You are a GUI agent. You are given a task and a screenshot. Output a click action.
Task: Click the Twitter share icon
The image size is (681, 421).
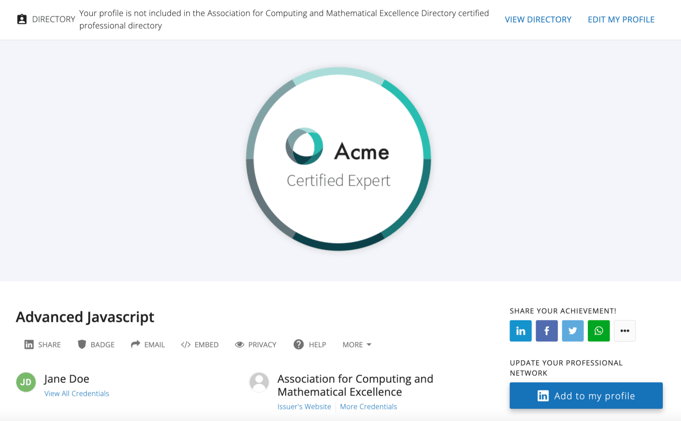pos(572,331)
